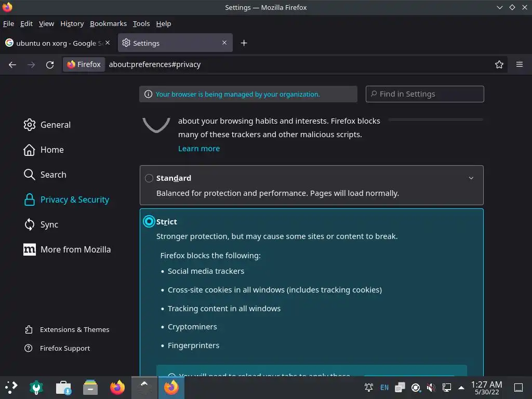Open the Tools menu
Image resolution: width=532 pixels, height=399 pixels.
click(141, 24)
